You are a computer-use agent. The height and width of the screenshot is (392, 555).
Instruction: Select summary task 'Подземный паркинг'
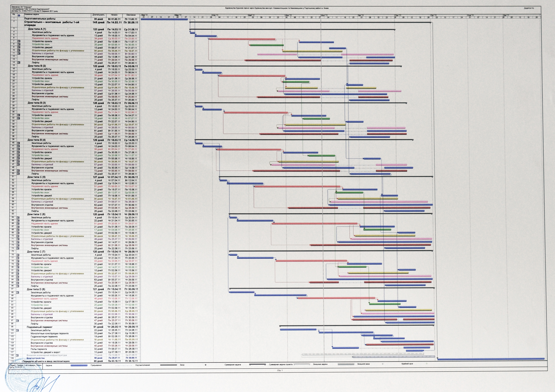40,327
